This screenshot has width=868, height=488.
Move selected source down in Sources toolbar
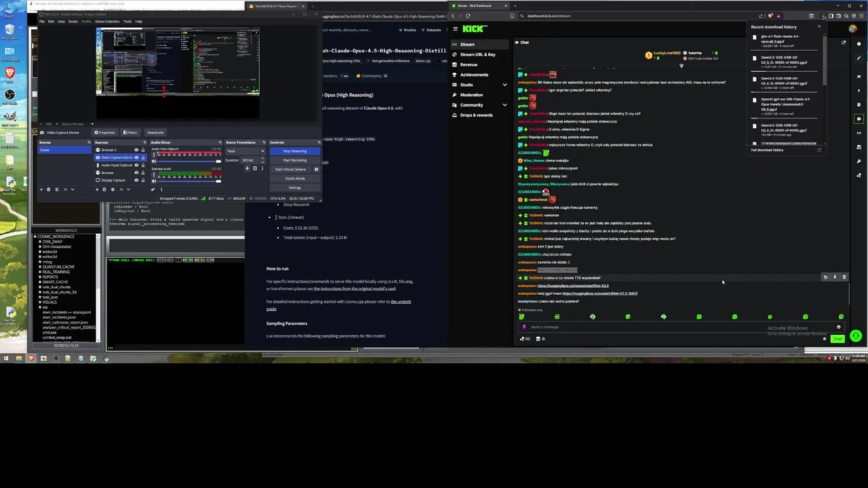click(x=128, y=190)
